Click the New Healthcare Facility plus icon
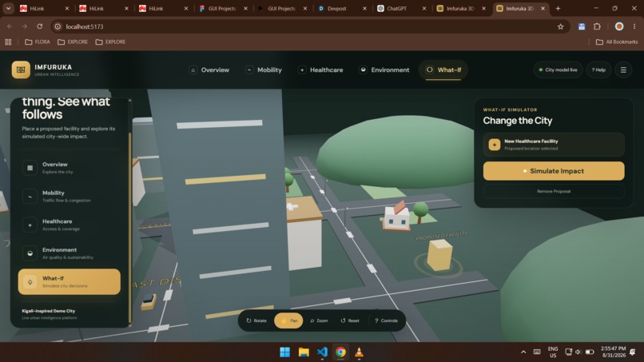The width and height of the screenshot is (644, 362). 494,145
